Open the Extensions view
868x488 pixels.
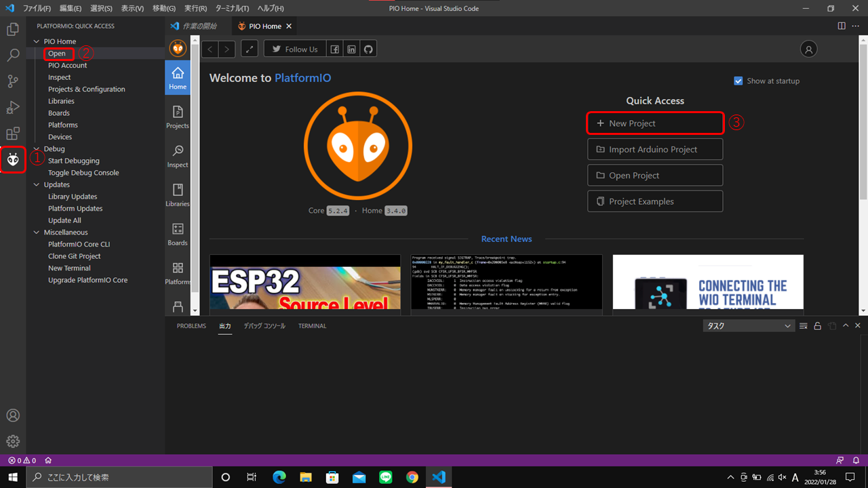13,134
